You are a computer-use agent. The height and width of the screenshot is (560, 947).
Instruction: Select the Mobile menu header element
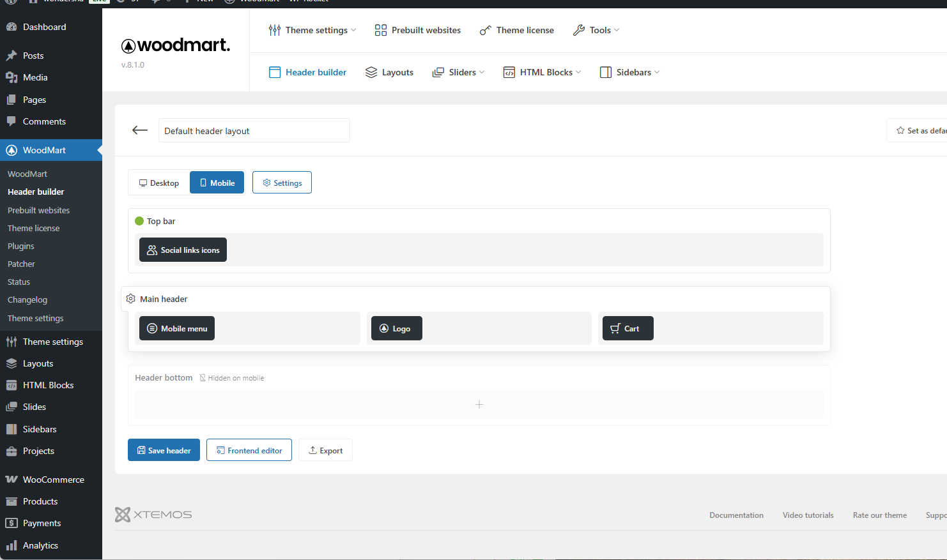point(177,328)
